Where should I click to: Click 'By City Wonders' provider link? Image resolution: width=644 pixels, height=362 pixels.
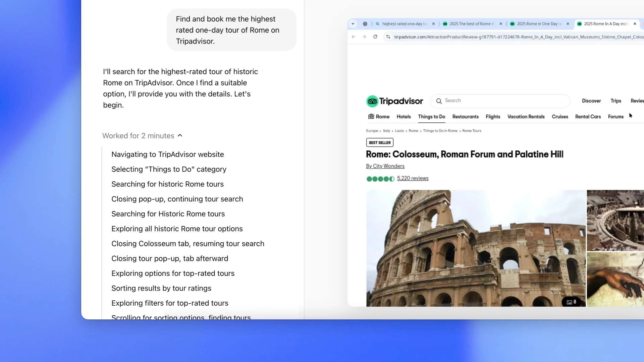point(385,166)
